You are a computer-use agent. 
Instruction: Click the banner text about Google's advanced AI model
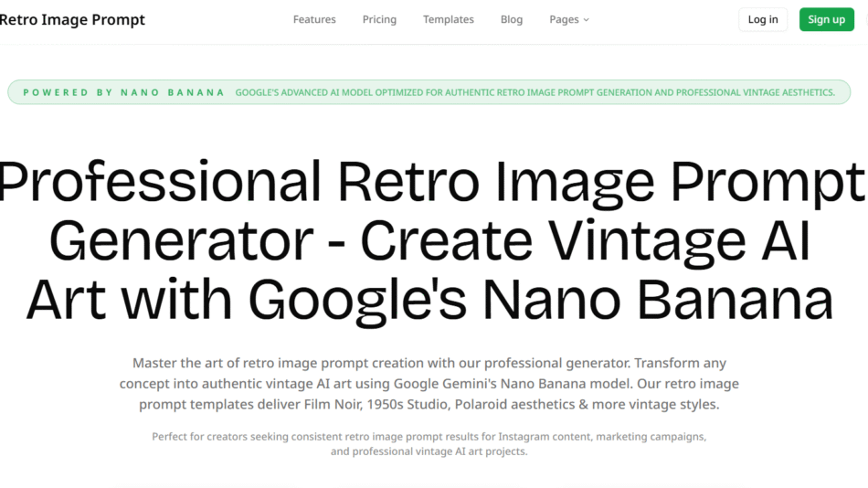coord(535,92)
